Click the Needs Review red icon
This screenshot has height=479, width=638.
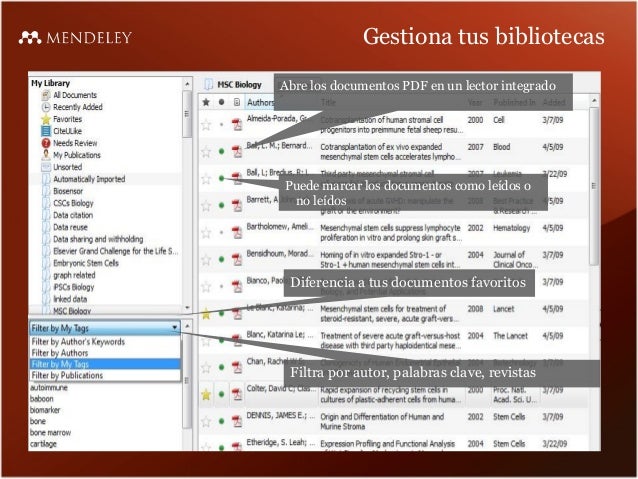click(x=46, y=143)
